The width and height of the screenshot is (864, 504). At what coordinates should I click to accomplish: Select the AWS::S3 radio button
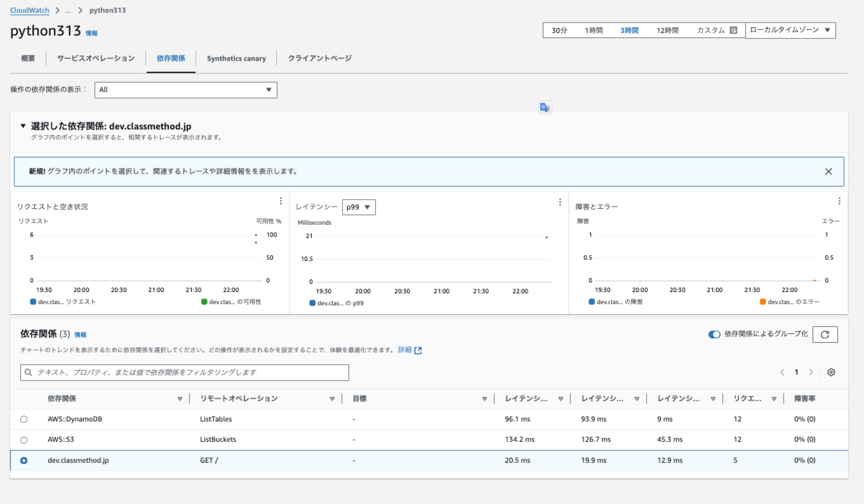click(x=24, y=440)
